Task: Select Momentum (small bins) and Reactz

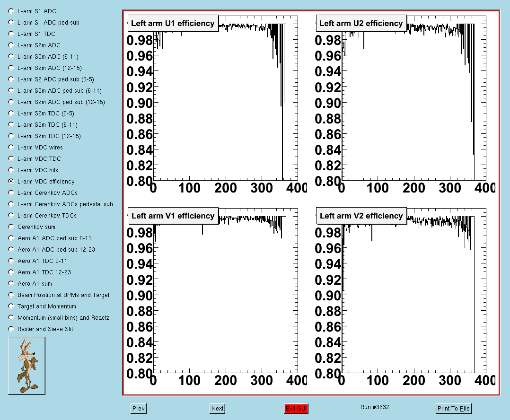Action: (11, 318)
